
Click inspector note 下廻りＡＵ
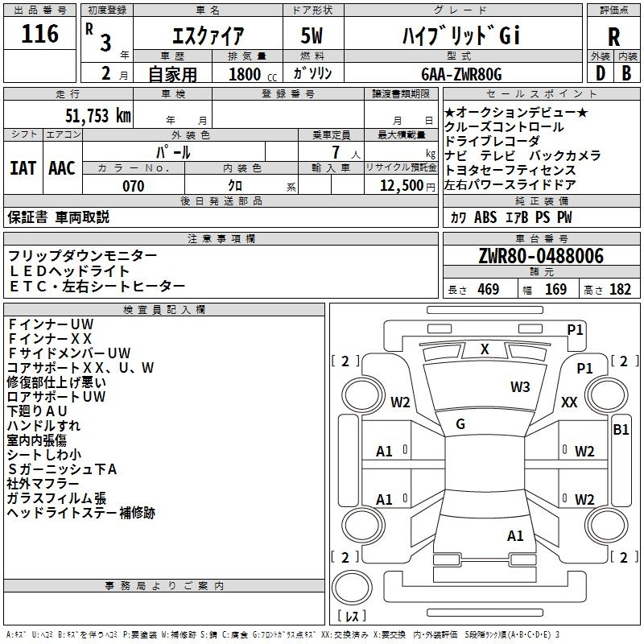pos(37,411)
